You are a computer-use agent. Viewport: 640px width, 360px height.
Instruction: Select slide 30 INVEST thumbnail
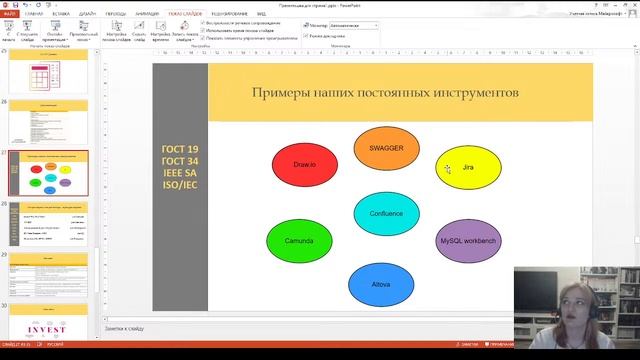(x=48, y=322)
